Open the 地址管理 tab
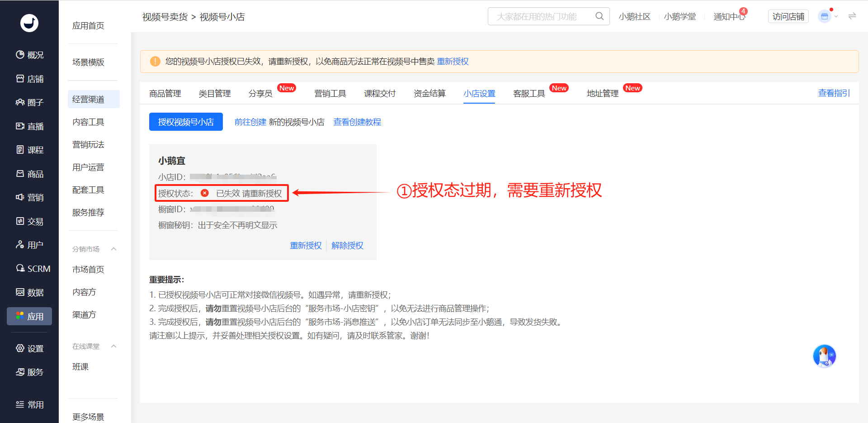The image size is (868, 423). tap(603, 93)
